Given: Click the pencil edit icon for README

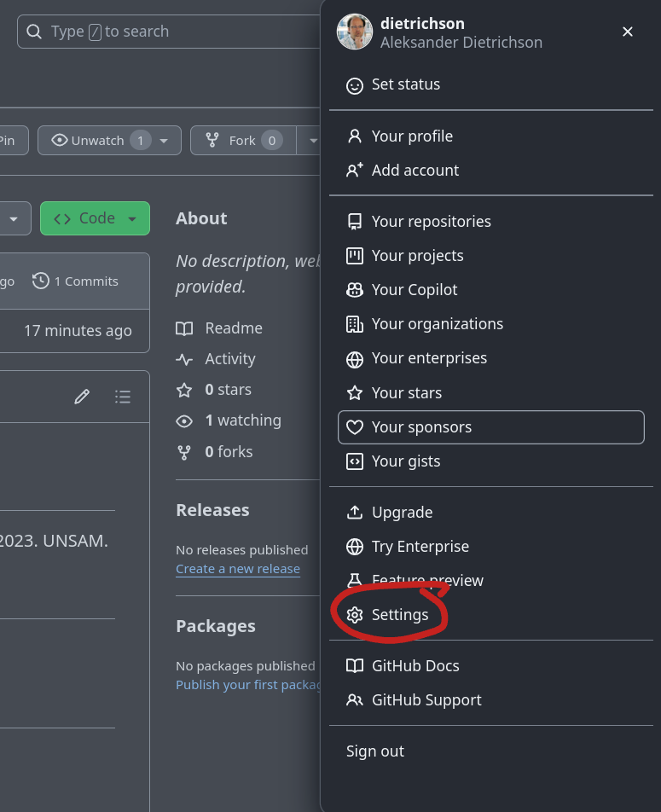Looking at the screenshot, I should [82, 397].
